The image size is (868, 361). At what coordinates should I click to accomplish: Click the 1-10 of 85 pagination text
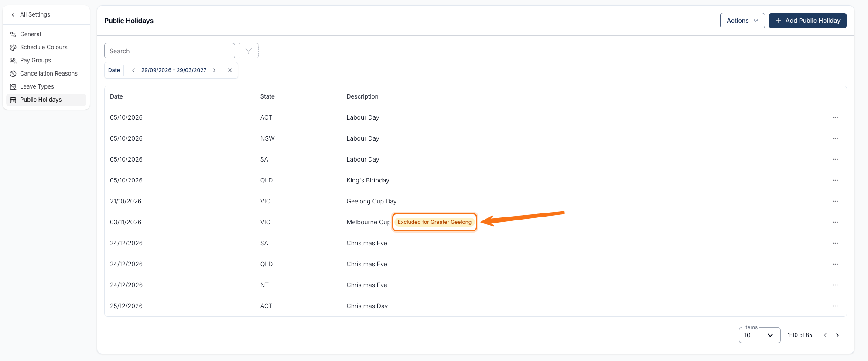pyautogui.click(x=800, y=335)
